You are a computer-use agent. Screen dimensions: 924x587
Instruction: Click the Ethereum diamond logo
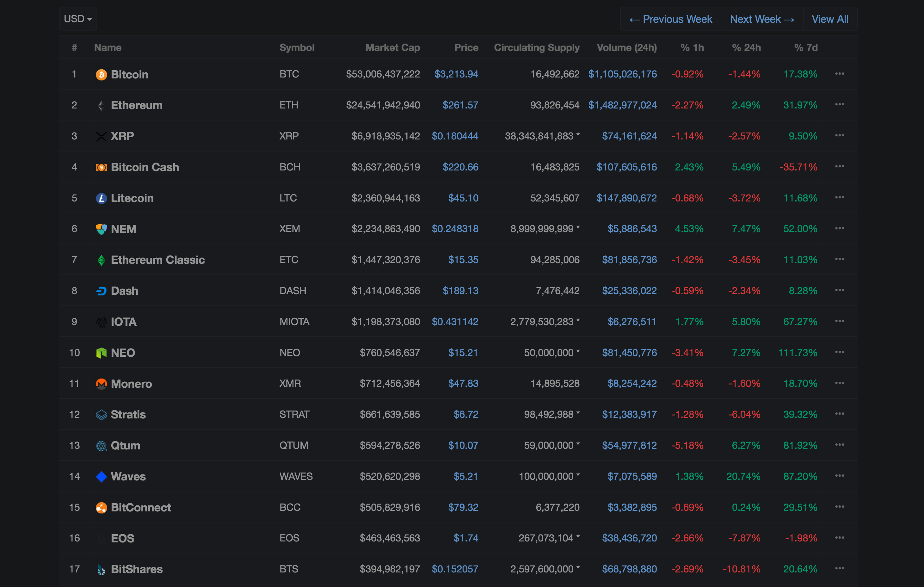[x=101, y=105]
